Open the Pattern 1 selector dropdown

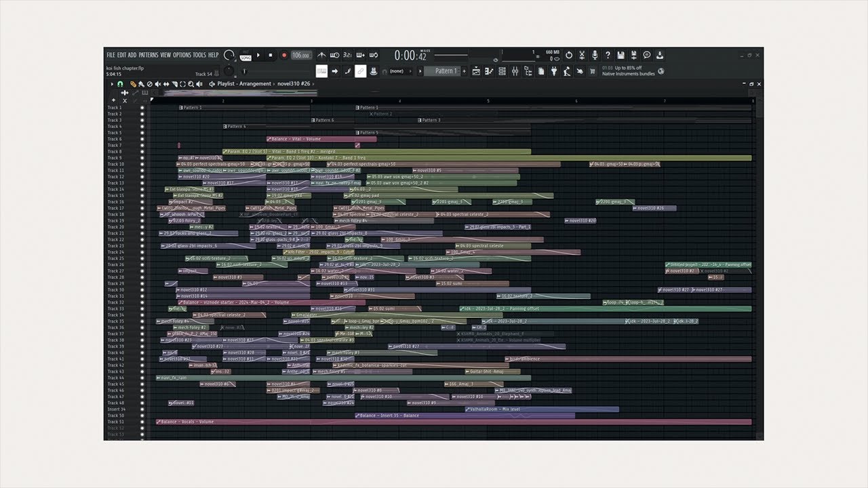point(446,71)
